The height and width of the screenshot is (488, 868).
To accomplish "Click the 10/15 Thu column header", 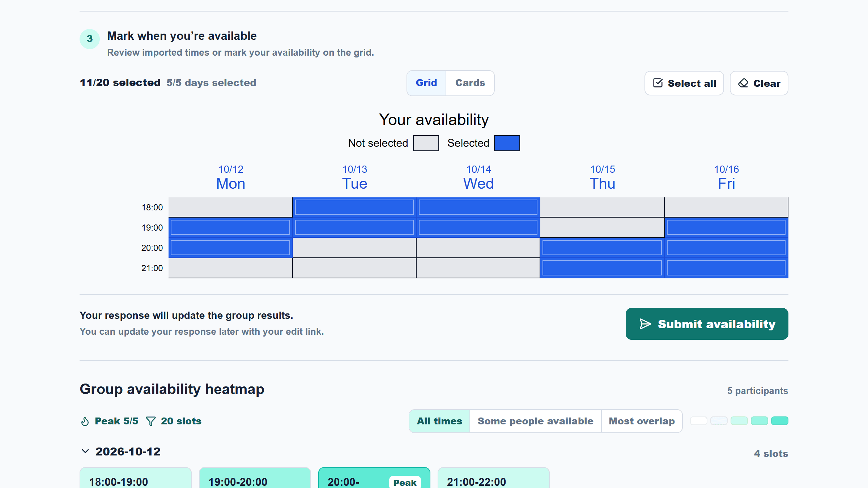I will point(603,178).
